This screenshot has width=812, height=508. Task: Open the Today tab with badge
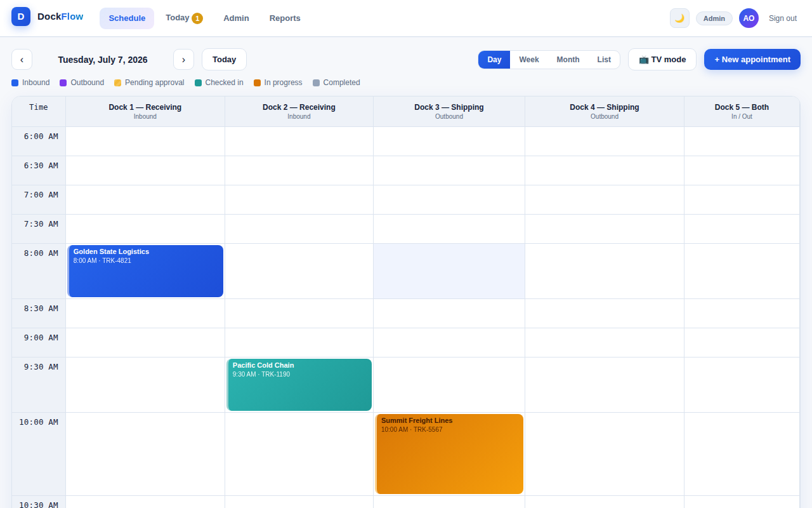[x=184, y=18]
